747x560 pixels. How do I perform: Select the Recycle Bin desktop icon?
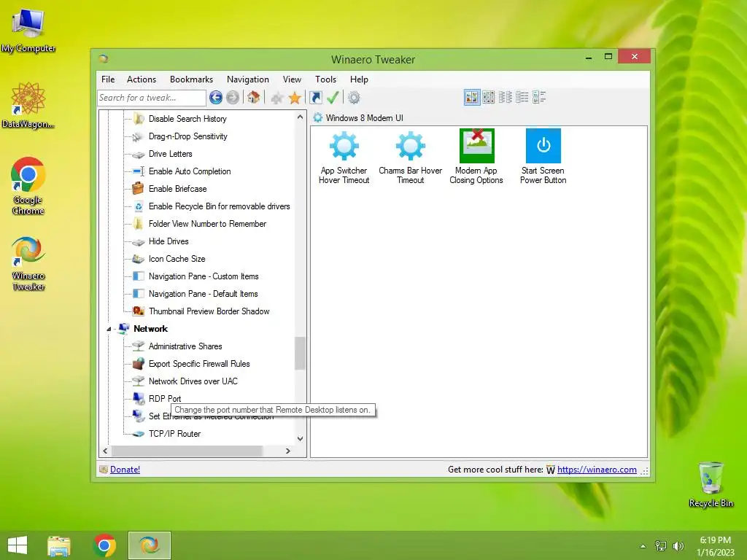pyautogui.click(x=711, y=484)
